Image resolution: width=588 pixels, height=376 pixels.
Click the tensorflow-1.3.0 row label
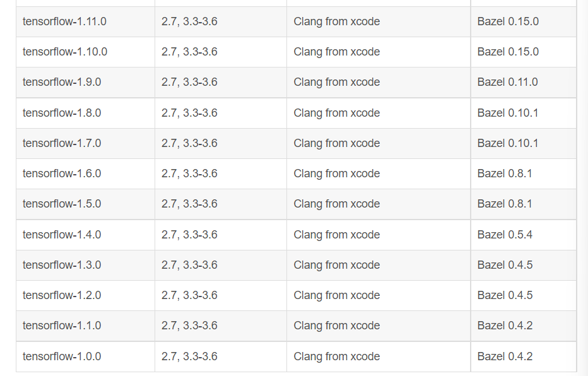tap(62, 265)
